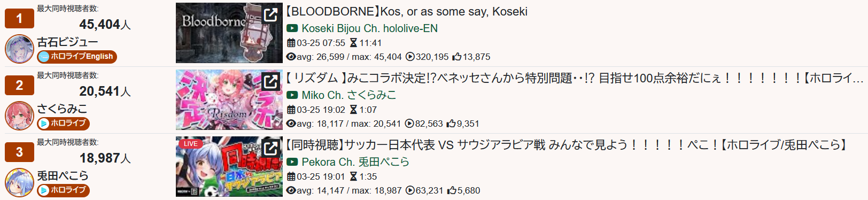This screenshot has width=868, height=200.
Task: Open external link icon on Bloodborne thumbnail
Action: click(x=271, y=15)
